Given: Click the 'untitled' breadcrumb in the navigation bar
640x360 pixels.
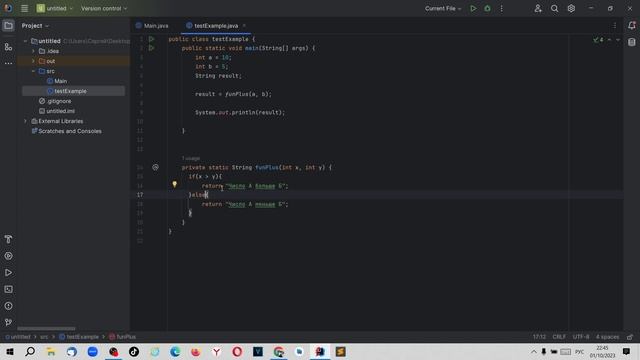Looking at the screenshot, I should [18, 337].
